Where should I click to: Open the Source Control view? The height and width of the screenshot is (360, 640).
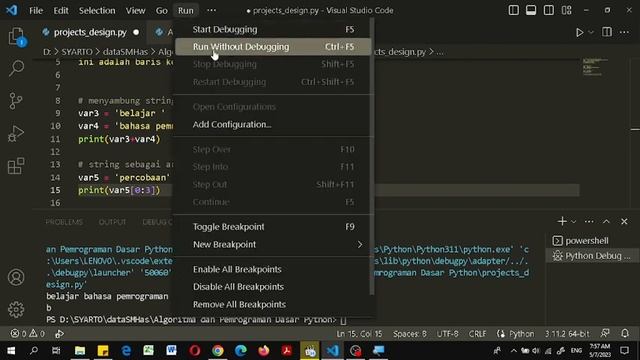(16, 101)
